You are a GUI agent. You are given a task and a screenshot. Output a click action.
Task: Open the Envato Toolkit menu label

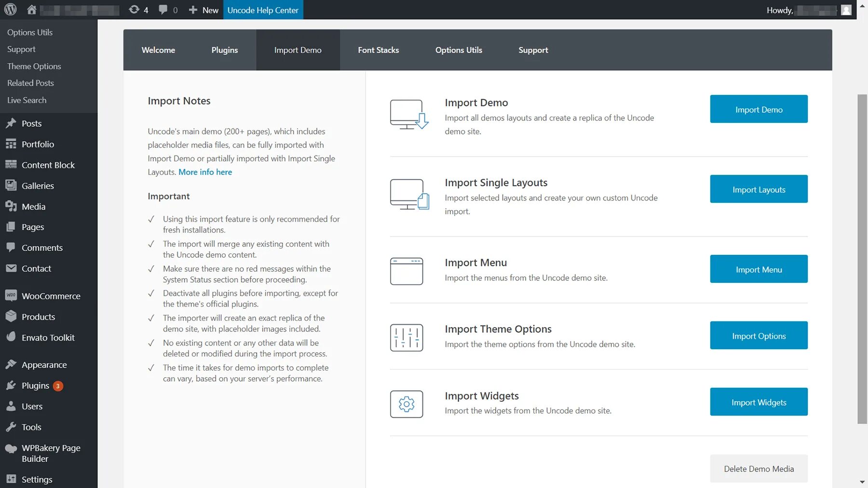(x=48, y=337)
